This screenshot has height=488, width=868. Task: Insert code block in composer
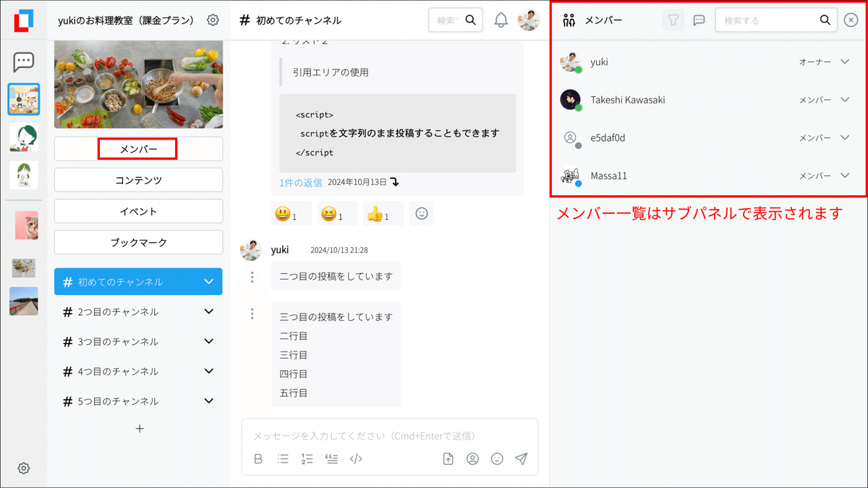355,458
